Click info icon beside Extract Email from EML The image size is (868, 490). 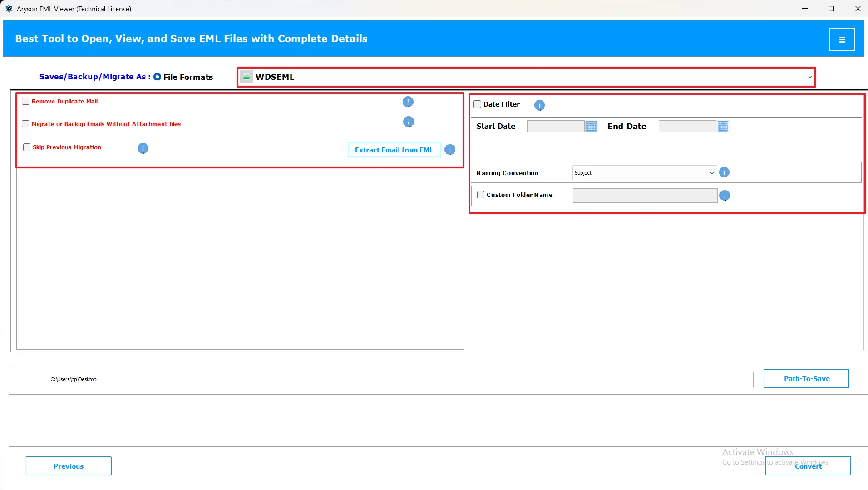(x=449, y=150)
